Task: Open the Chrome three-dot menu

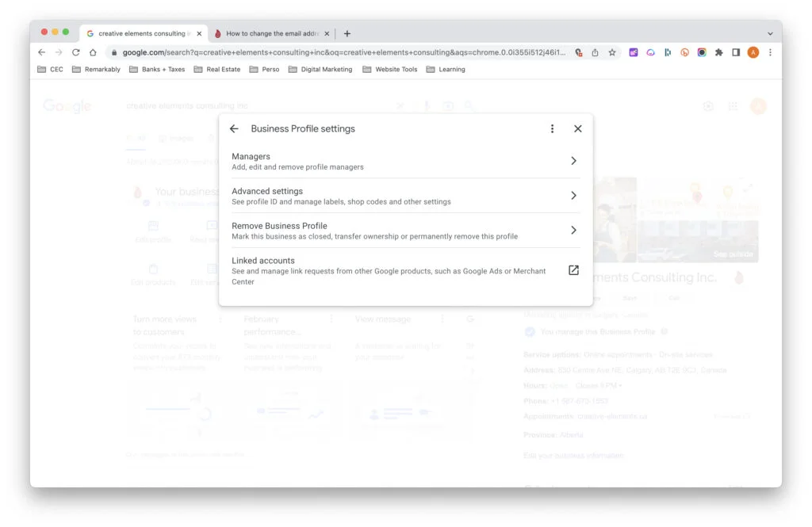Action: click(x=770, y=52)
